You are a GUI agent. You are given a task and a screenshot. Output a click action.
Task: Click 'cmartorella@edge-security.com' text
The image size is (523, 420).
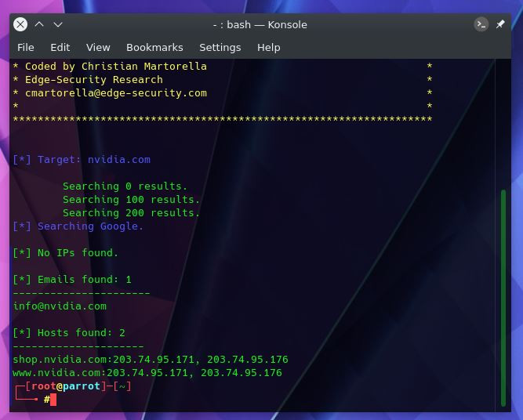116,93
